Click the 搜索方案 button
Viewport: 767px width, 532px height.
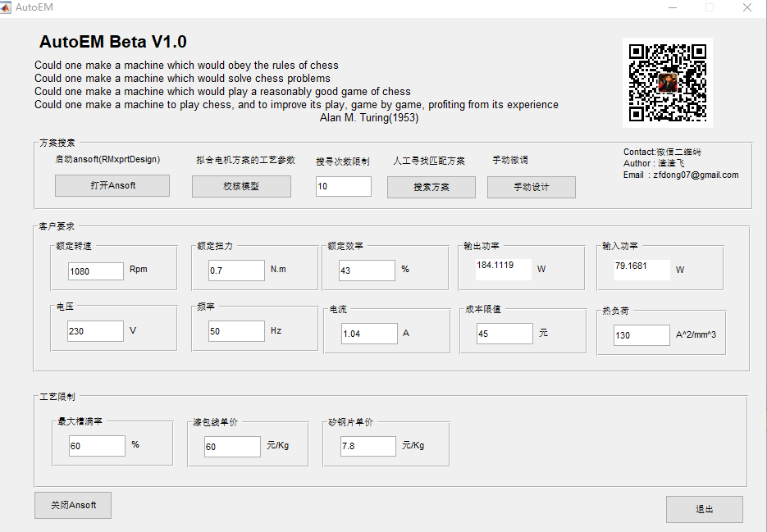(x=431, y=187)
